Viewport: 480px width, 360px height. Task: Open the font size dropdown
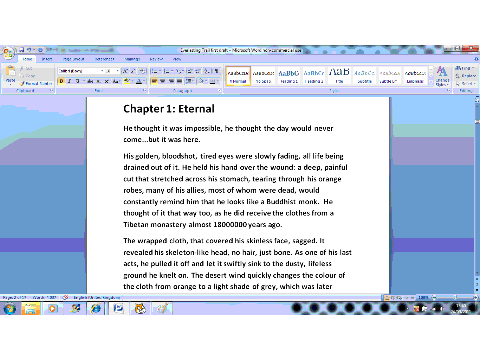117,71
